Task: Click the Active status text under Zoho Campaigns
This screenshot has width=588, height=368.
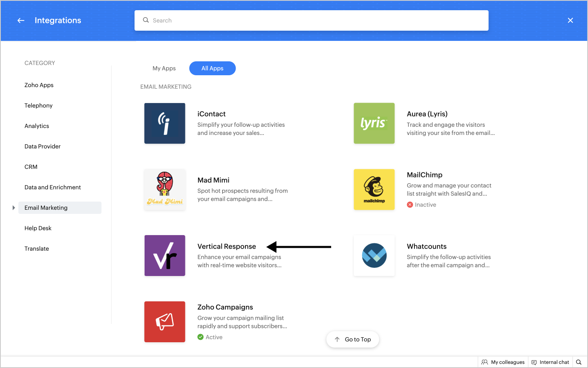Action: click(214, 337)
